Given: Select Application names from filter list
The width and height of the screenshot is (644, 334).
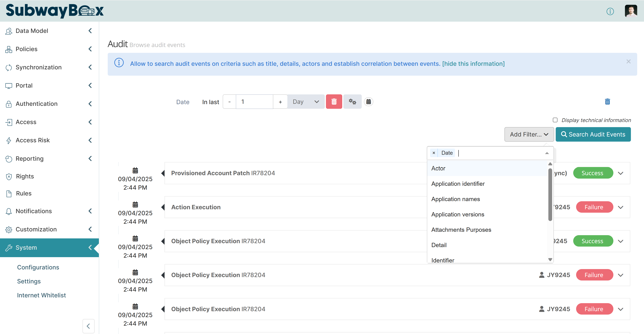Looking at the screenshot, I should pyautogui.click(x=455, y=199).
